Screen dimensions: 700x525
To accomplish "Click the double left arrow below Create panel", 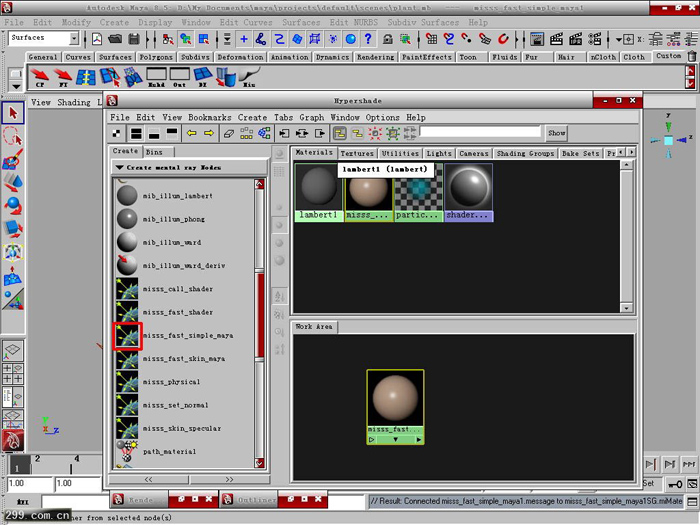I will 148,479.
